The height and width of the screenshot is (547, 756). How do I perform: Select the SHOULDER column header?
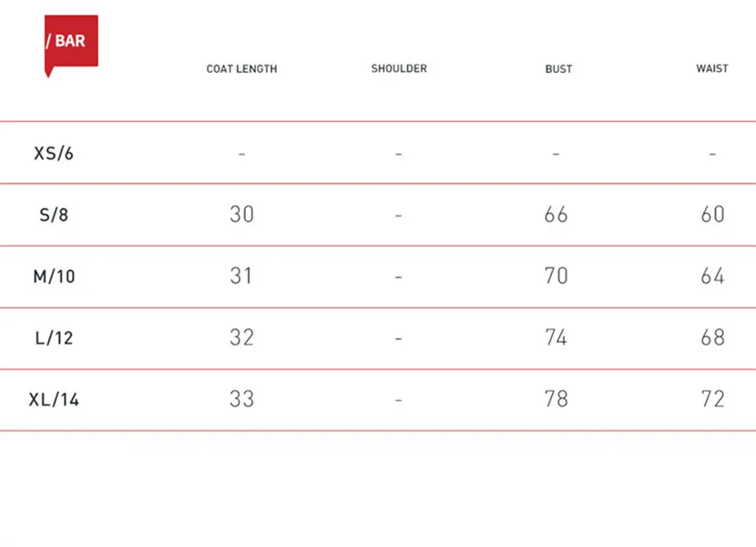pyautogui.click(x=399, y=68)
